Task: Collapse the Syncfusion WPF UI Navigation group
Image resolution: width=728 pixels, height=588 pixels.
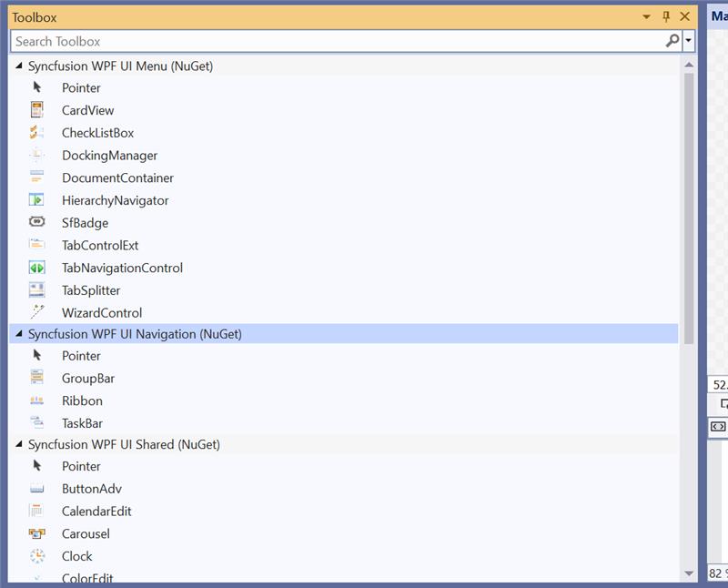Action: click(x=19, y=334)
